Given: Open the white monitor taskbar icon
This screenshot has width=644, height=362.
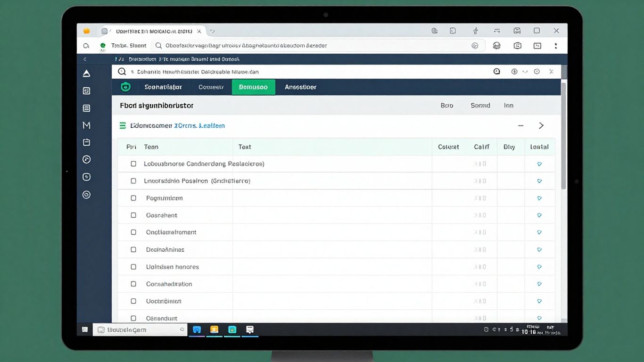Looking at the screenshot, I should 250,330.
